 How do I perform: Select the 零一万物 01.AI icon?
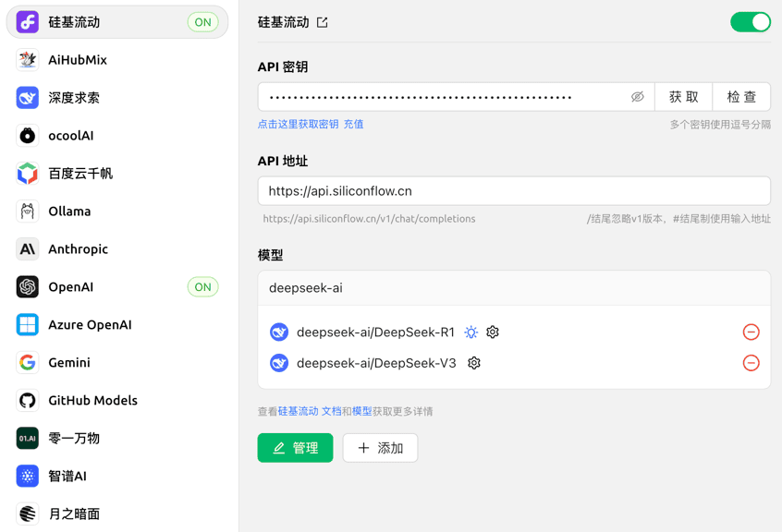click(x=28, y=439)
